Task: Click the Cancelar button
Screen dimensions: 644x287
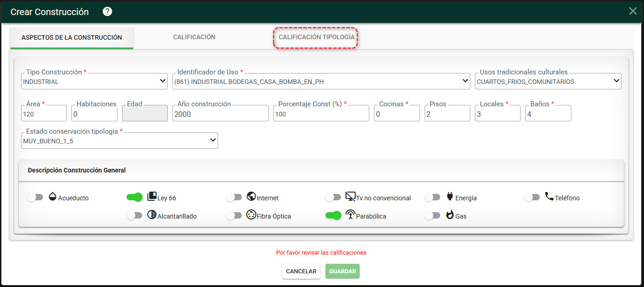Action: tap(301, 271)
